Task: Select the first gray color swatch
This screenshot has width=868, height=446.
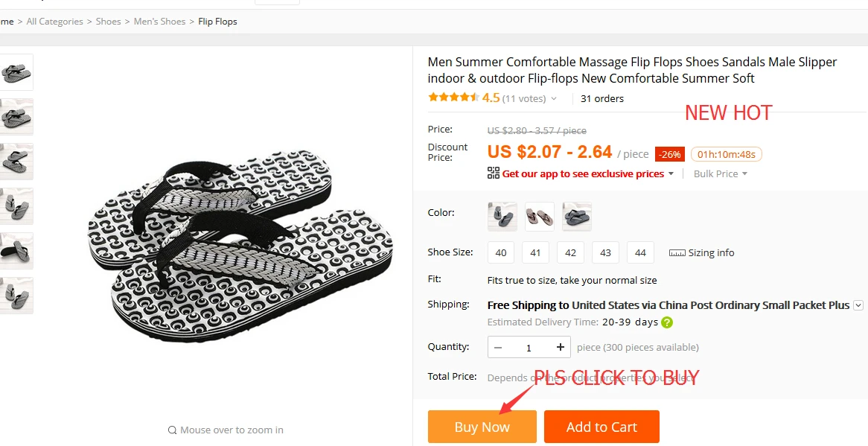Action: point(502,217)
